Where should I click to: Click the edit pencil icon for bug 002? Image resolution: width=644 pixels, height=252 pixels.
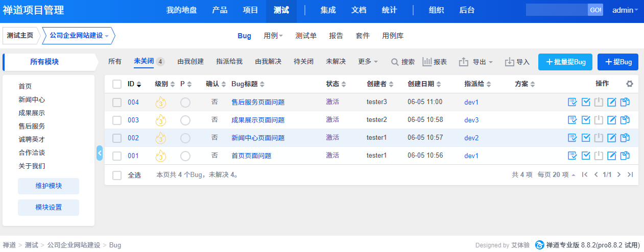pos(612,138)
